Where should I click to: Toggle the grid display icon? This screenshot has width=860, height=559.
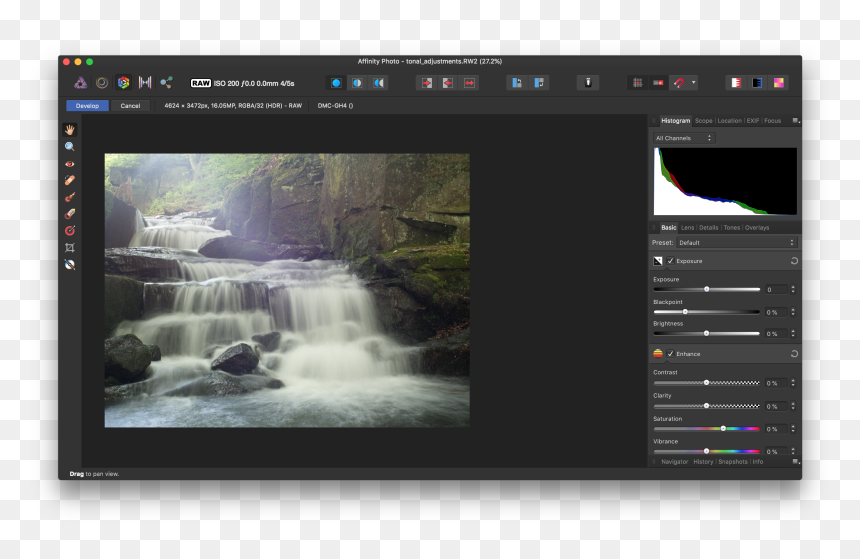pyautogui.click(x=637, y=83)
